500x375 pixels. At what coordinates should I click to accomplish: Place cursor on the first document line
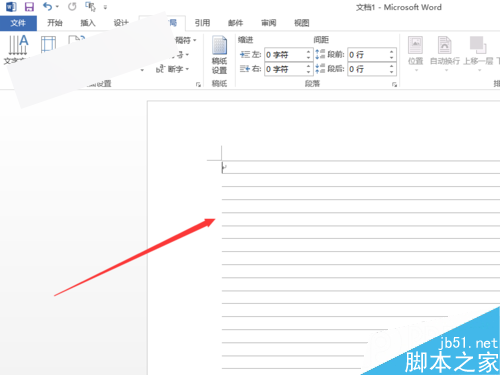(x=361, y=167)
